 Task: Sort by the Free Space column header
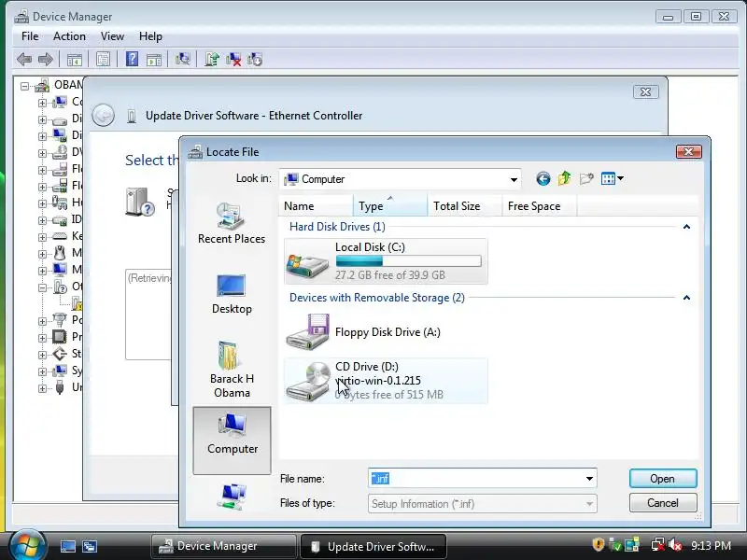pos(540,206)
